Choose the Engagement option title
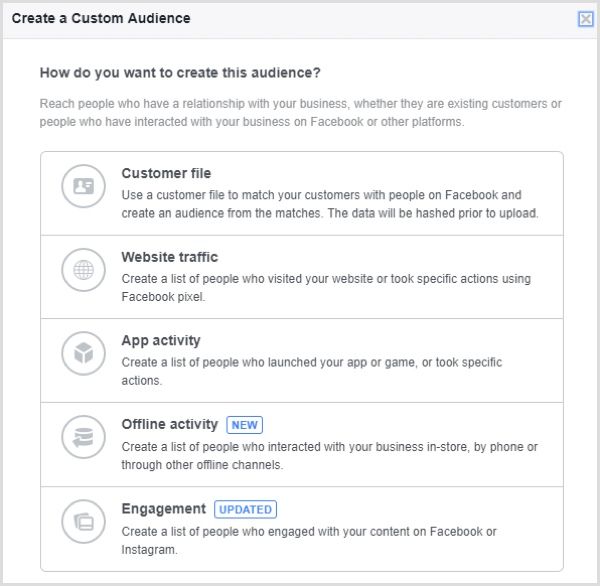 (x=163, y=509)
